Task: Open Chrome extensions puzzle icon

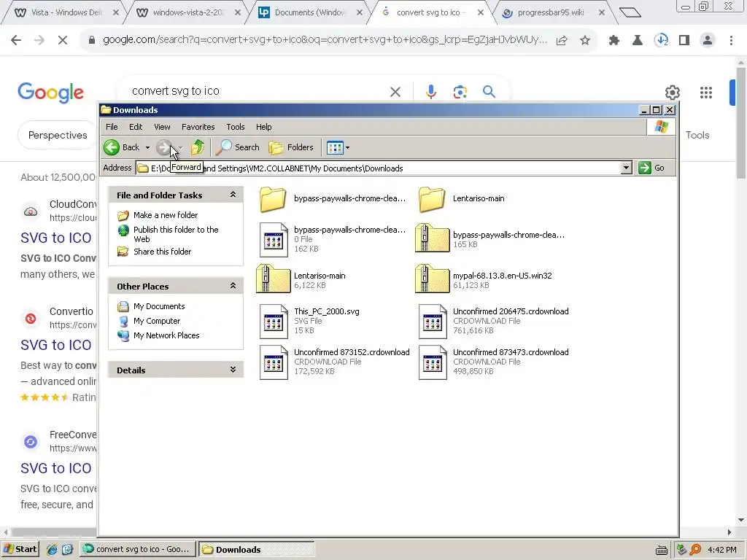Action: [x=614, y=41]
